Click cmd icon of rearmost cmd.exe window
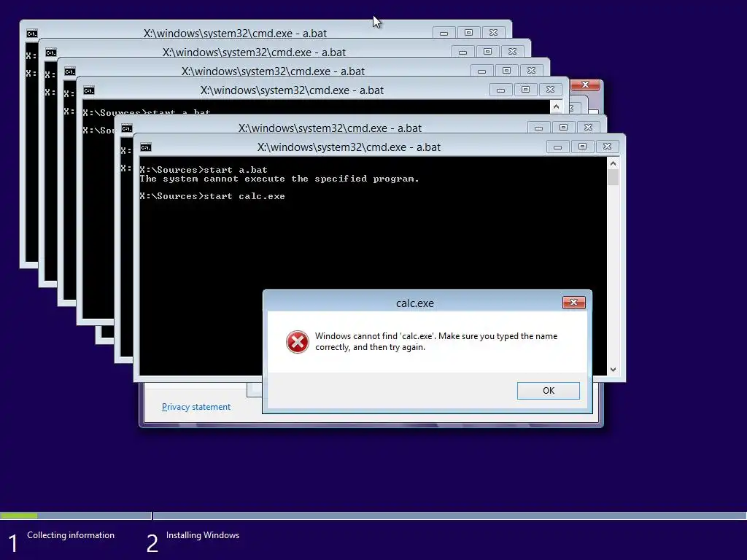 tap(32, 34)
